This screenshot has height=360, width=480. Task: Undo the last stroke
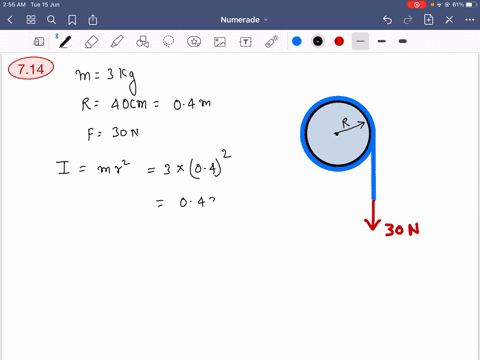[387, 20]
